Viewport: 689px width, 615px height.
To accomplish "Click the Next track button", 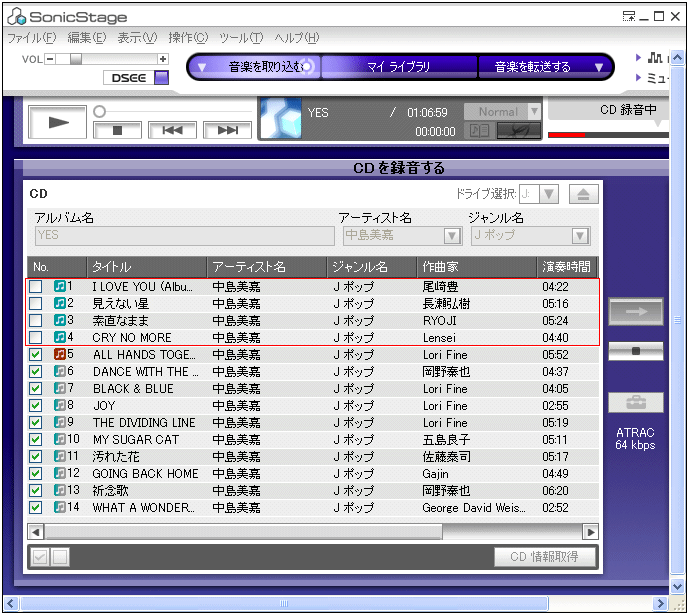I will coord(227,130).
